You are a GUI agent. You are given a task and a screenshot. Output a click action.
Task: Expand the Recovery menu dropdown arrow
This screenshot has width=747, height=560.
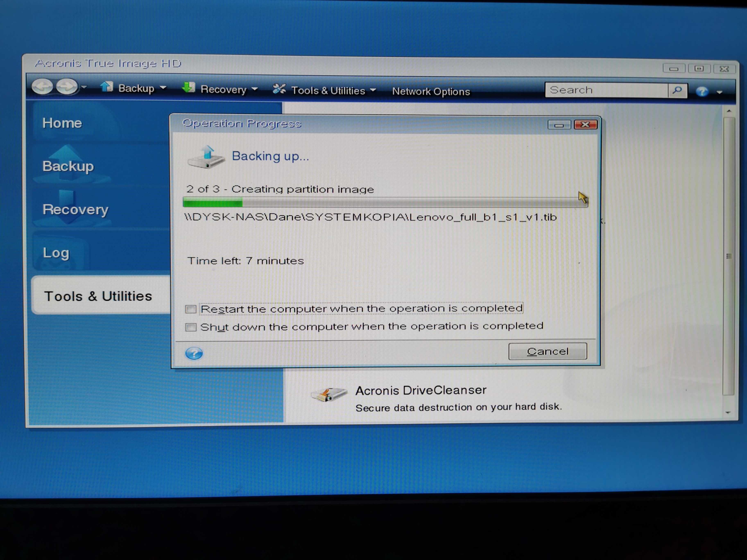click(255, 89)
